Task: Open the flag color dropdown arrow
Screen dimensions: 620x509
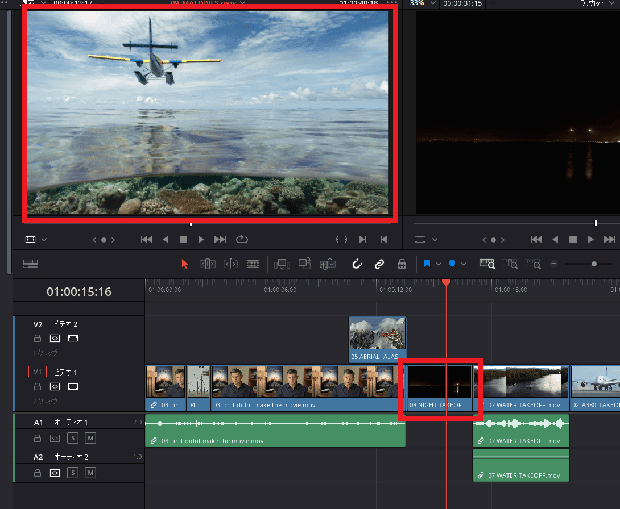Action: click(x=439, y=264)
